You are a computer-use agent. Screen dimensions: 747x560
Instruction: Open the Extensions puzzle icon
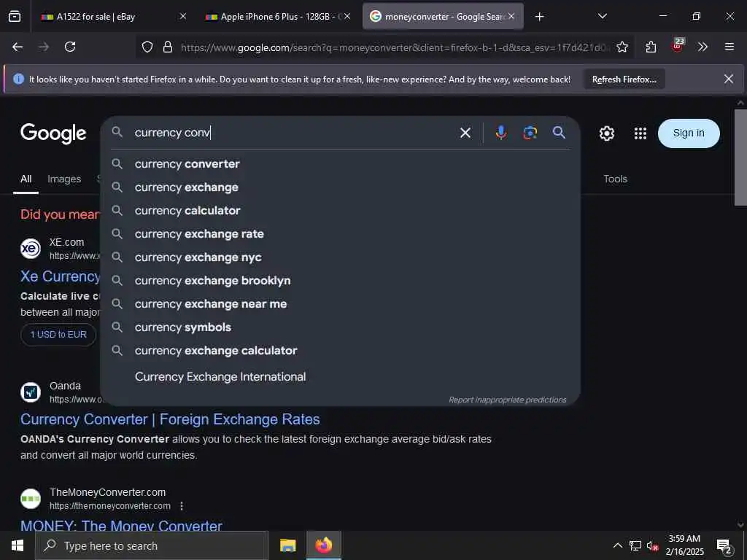click(651, 47)
